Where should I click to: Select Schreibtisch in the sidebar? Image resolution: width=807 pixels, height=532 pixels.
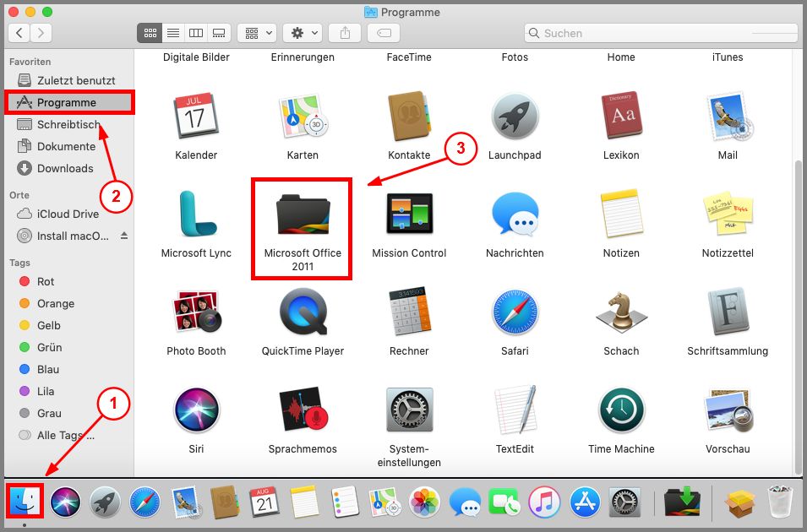[x=69, y=124]
